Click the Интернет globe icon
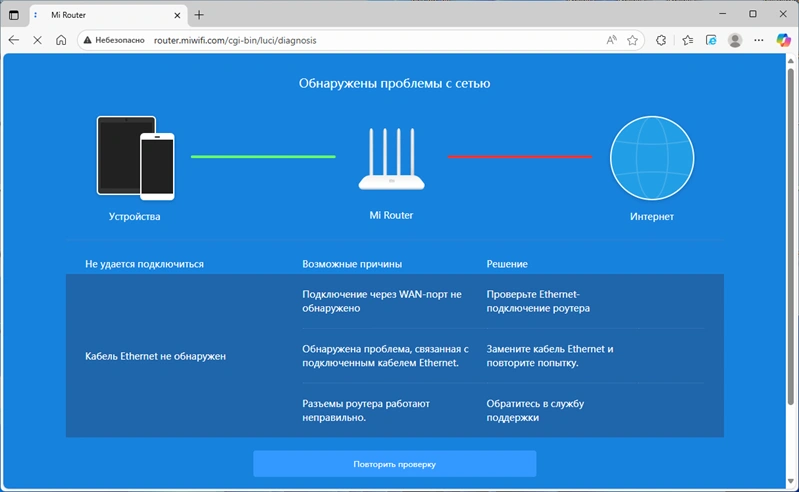Image resolution: width=800 pixels, height=492 pixels. coord(651,159)
